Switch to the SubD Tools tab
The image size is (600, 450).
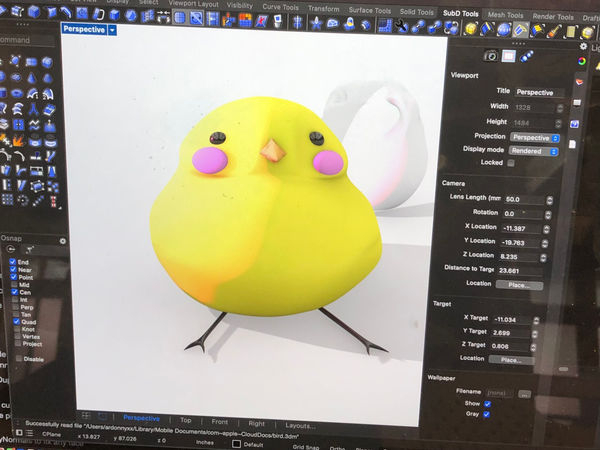[x=461, y=13]
